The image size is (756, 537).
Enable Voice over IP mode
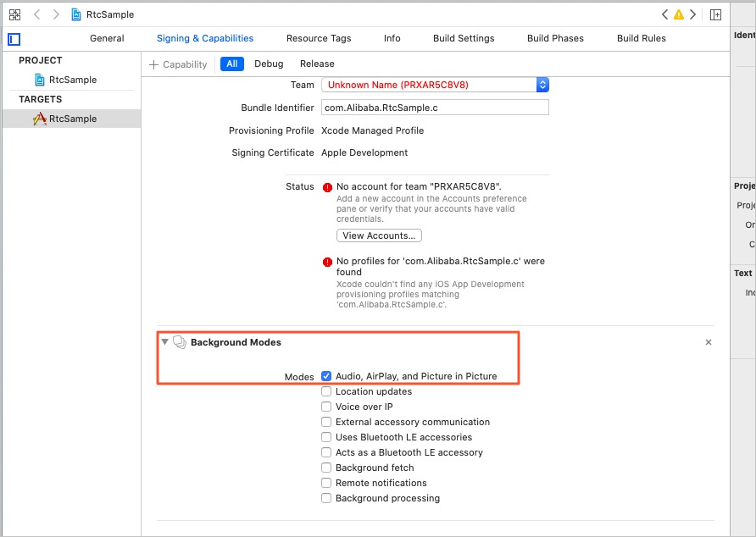(x=326, y=407)
